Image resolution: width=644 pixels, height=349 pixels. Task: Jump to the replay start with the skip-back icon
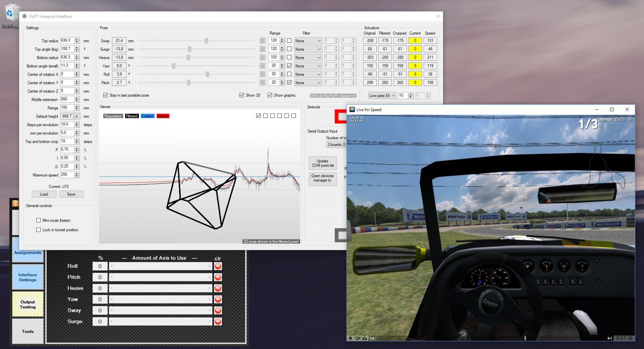point(372,338)
